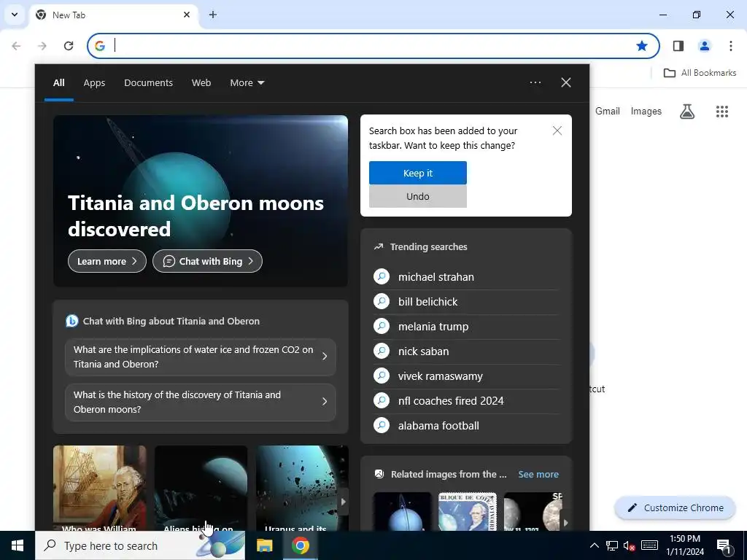Click the network status tray icon

pos(612,545)
